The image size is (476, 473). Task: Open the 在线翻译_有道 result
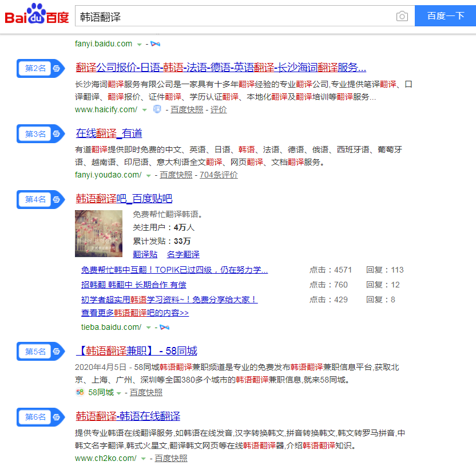coord(109,133)
